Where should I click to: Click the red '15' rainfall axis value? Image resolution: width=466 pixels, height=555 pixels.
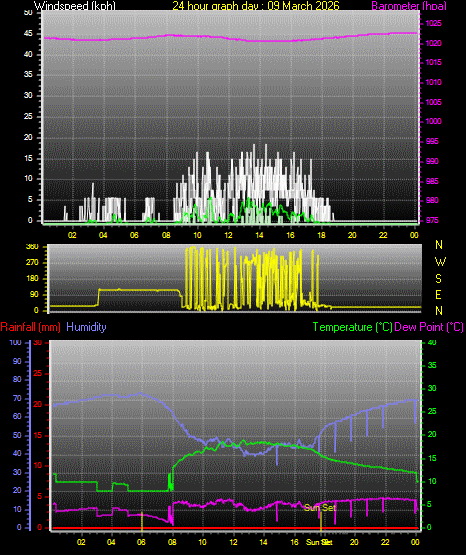[x=38, y=435]
